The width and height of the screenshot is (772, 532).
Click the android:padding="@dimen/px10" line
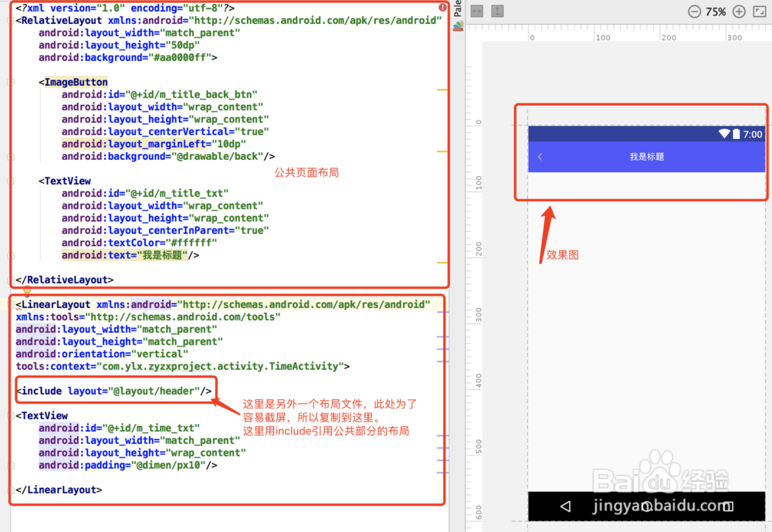click(128, 465)
